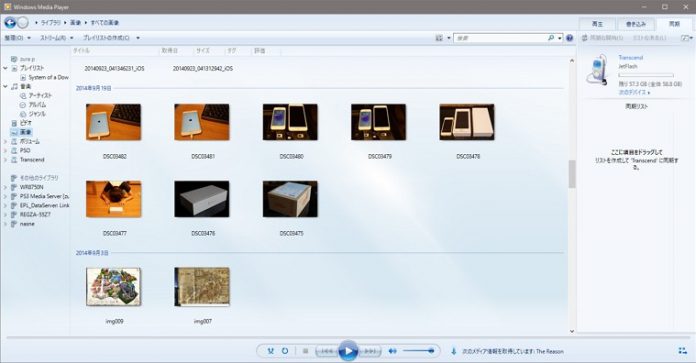Select the img009 thumbnail
This screenshot has width=696, height=363.
pos(114,287)
